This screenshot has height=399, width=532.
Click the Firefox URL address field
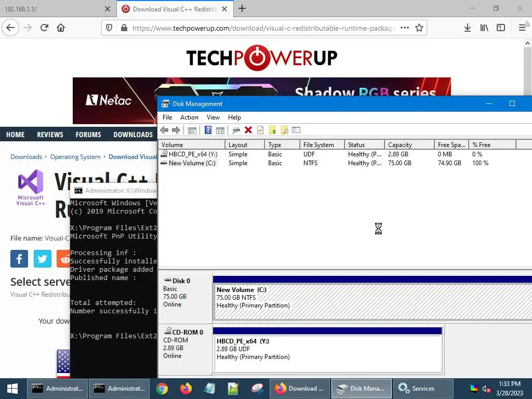tap(263, 28)
